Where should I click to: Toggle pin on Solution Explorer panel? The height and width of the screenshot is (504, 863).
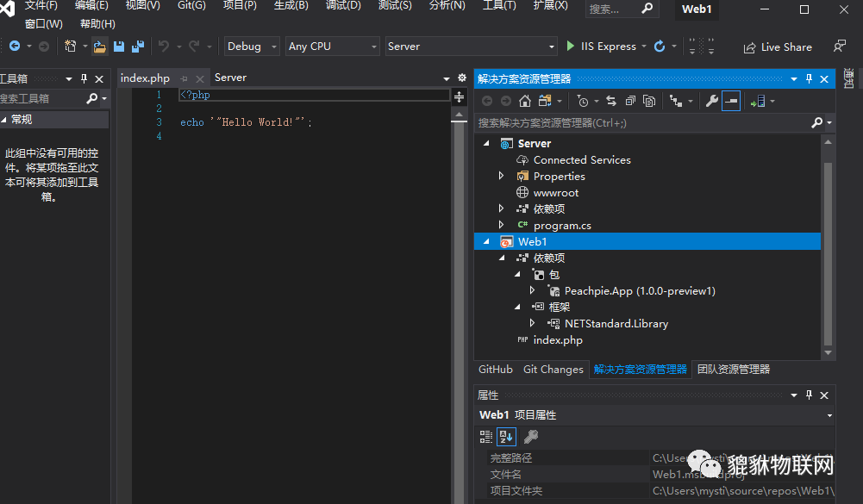[x=809, y=78]
